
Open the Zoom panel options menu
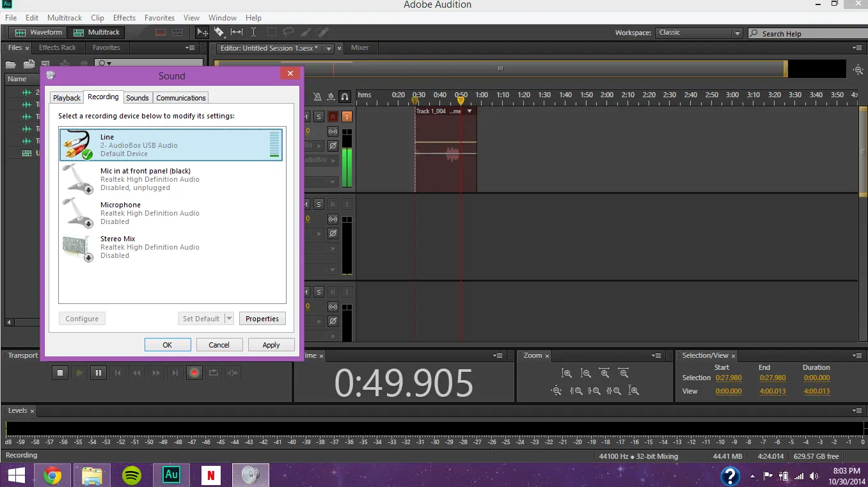click(656, 355)
